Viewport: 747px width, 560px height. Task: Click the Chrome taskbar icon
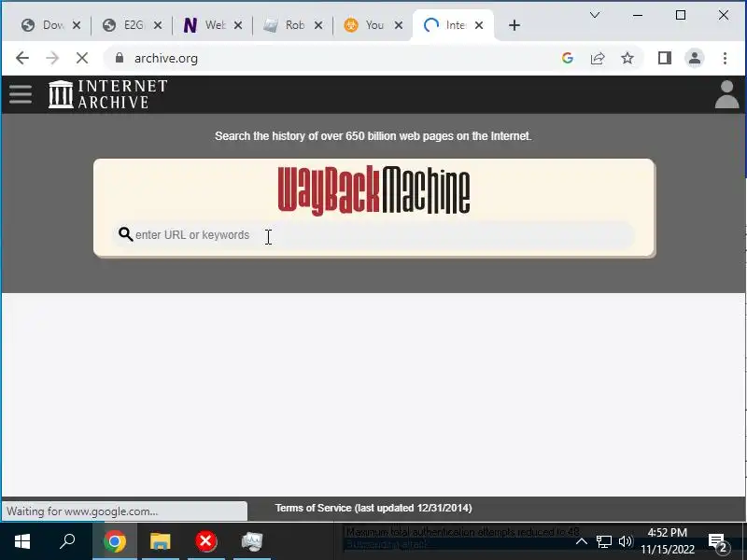tap(115, 541)
